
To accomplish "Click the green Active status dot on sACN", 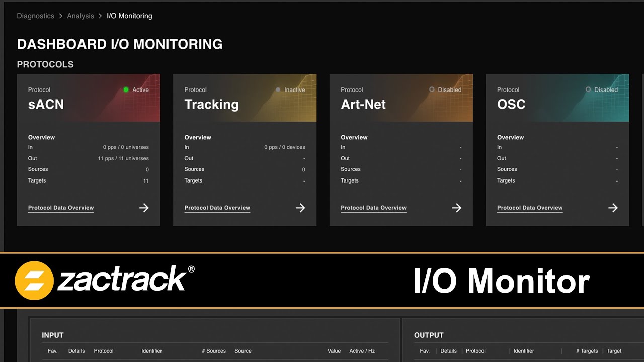I will (126, 89).
